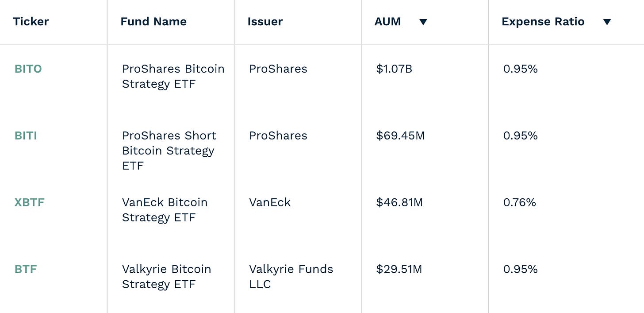Open the BTF ticker link
The height and width of the screenshot is (313, 644).
tap(26, 269)
